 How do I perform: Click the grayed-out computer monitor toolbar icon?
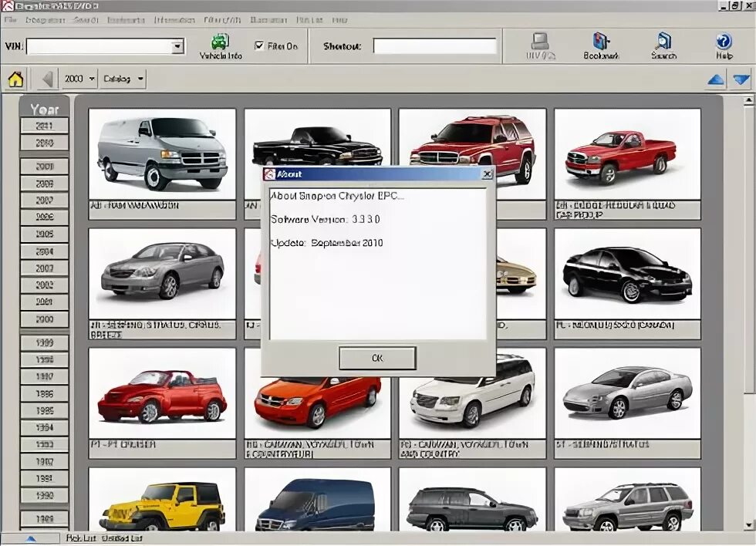[x=540, y=42]
